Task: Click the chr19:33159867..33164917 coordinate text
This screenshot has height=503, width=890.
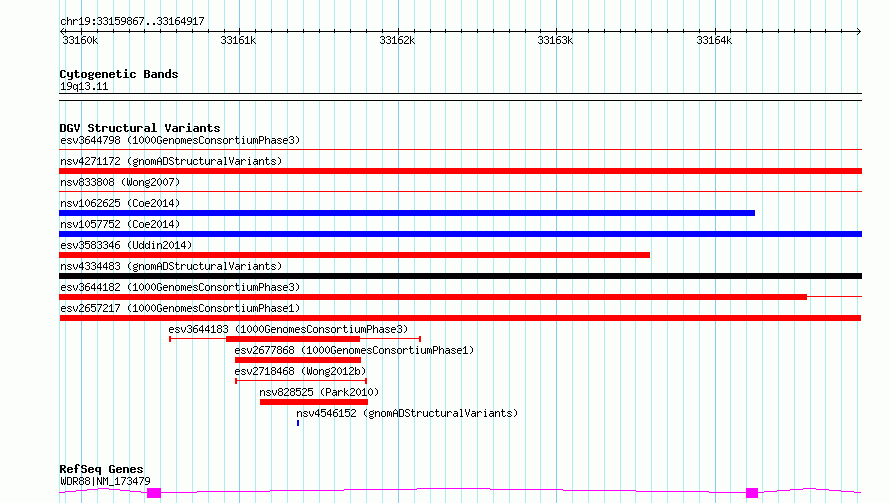Action: 132,21
